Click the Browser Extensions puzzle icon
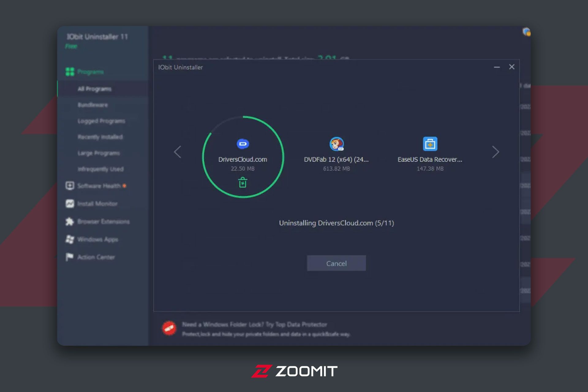The width and height of the screenshot is (588, 392). [70, 221]
